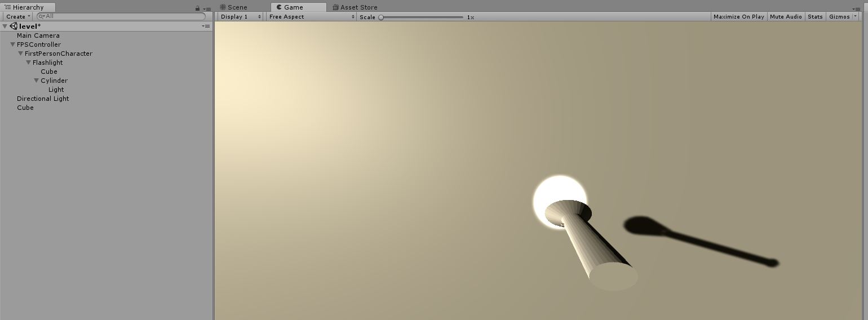868x320 pixels.
Task: Select the root-level Cube below Directional Light
Action: 25,108
